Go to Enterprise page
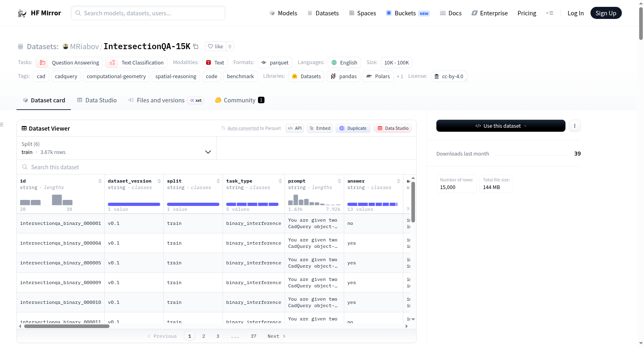This screenshot has height=347, width=644. 489,13
